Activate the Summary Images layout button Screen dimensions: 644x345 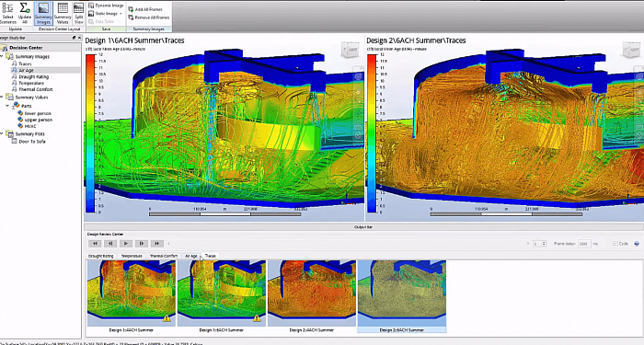[43, 13]
